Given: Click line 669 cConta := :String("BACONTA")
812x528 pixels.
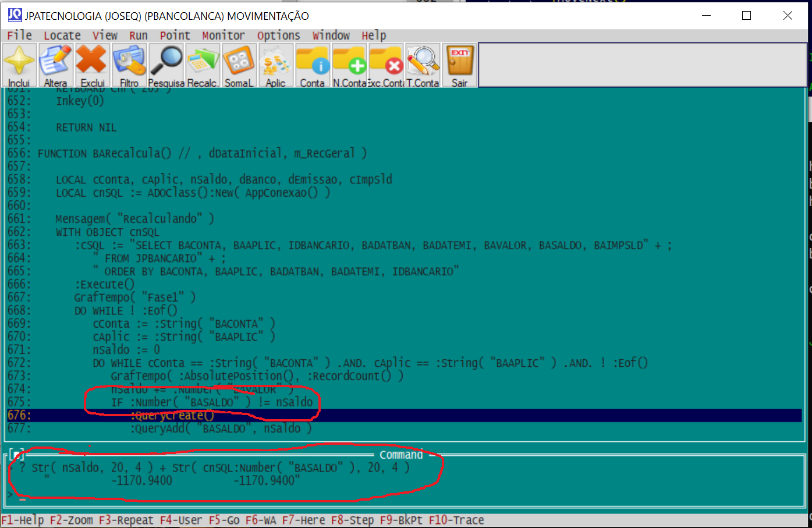Looking at the screenshot, I should click(x=184, y=324).
